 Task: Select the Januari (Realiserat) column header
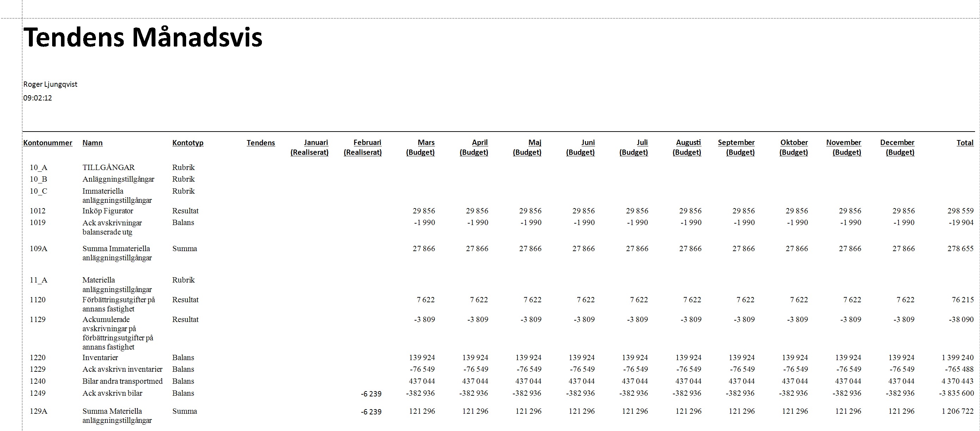pyautogui.click(x=309, y=147)
